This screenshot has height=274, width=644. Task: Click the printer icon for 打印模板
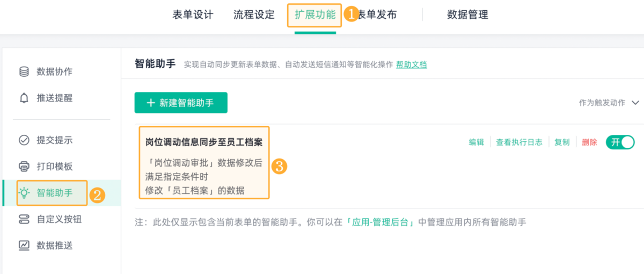pos(24,167)
